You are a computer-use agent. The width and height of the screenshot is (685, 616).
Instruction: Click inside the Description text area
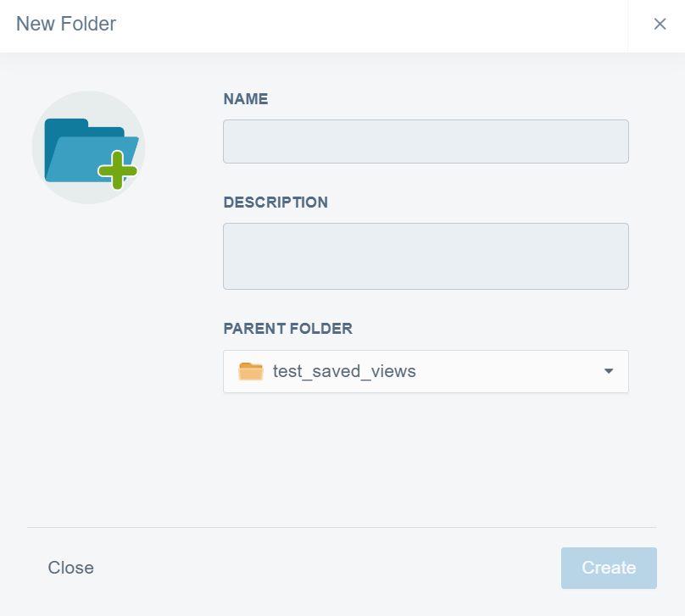426,256
